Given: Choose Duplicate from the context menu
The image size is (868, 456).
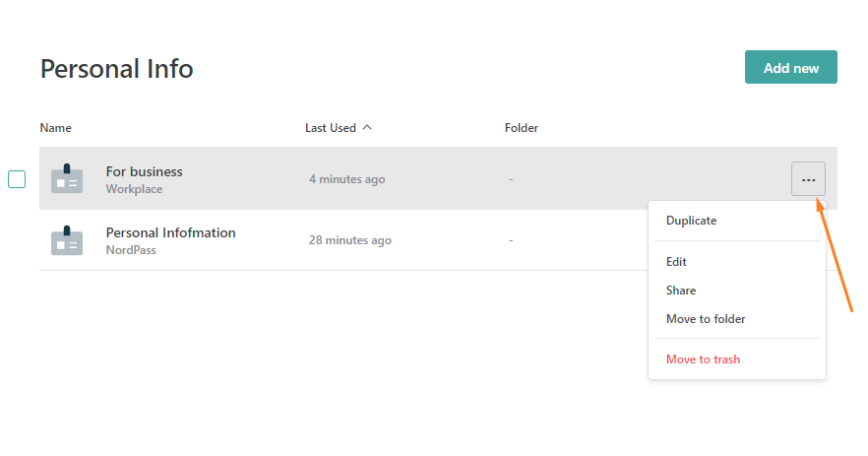Looking at the screenshot, I should (692, 221).
